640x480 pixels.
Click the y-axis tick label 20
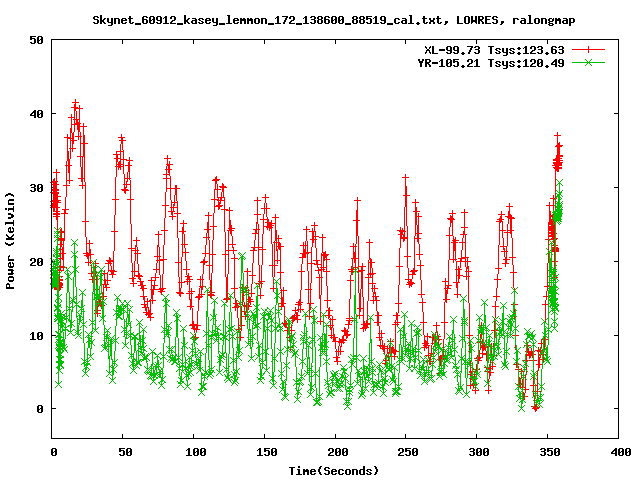point(36,262)
